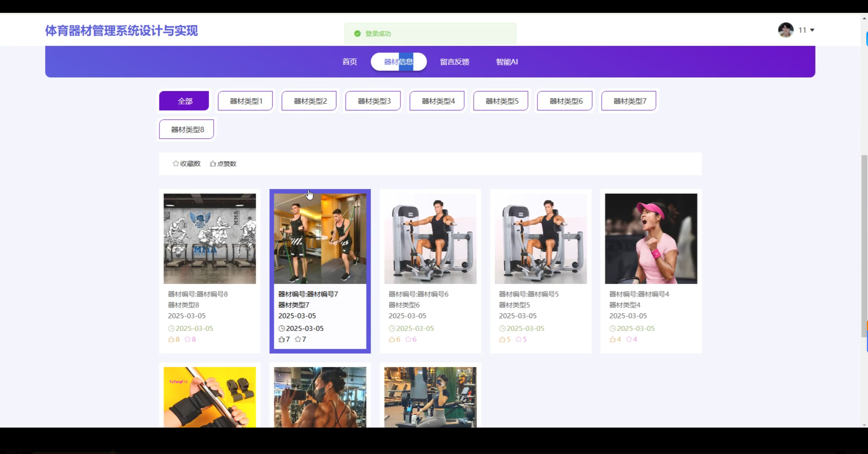Image resolution: width=868 pixels, height=454 pixels.
Task: Open the MMA gym equipment thumbnail
Action: click(210, 239)
